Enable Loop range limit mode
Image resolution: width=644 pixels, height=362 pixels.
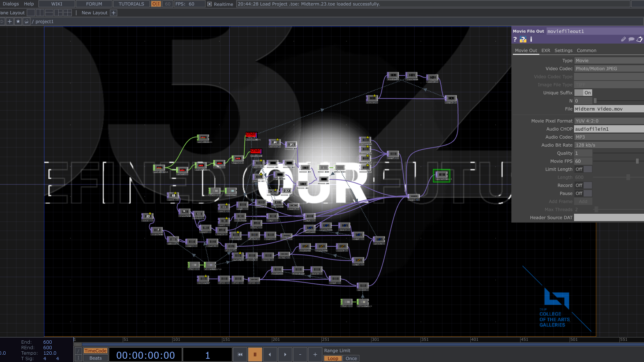pyautogui.click(x=333, y=358)
